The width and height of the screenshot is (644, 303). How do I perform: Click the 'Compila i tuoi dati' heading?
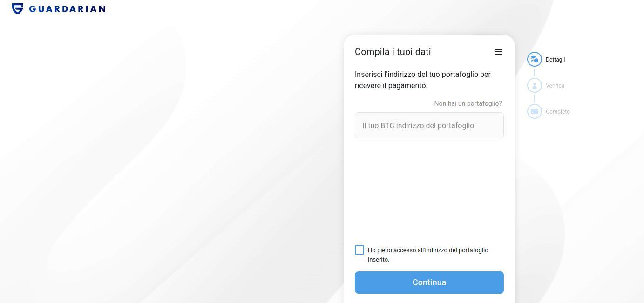pyautogui.click(x=393, y=52)
